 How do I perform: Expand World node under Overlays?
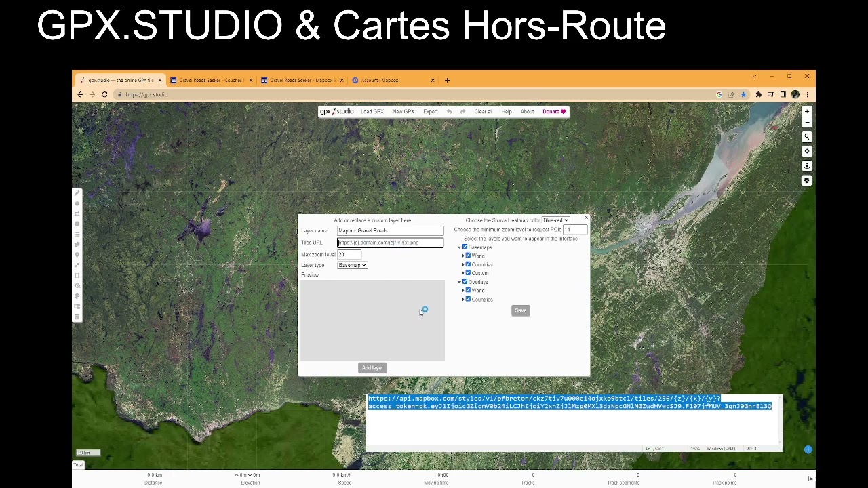coord(463,290)
